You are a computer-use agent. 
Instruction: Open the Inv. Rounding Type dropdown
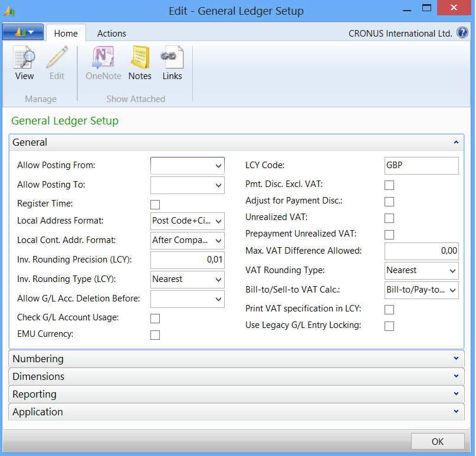pos(188,279)
